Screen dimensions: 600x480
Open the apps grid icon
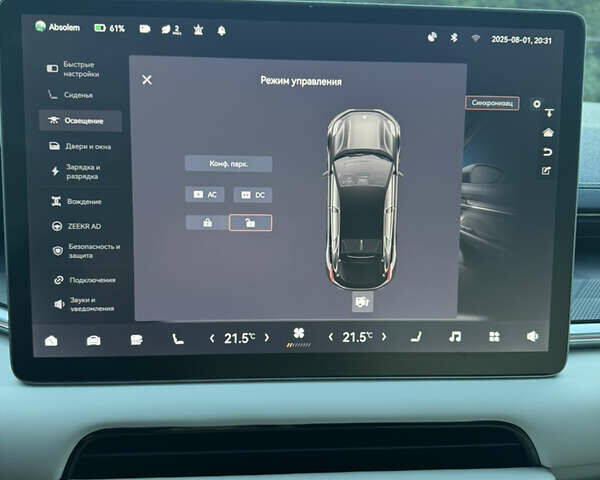click(x=493, y=337)
